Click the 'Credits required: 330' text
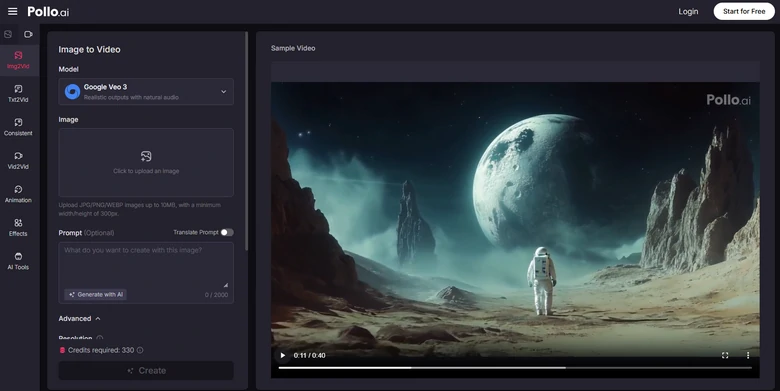This screenshot has height=391, width=780. click(x=101, y=350)
